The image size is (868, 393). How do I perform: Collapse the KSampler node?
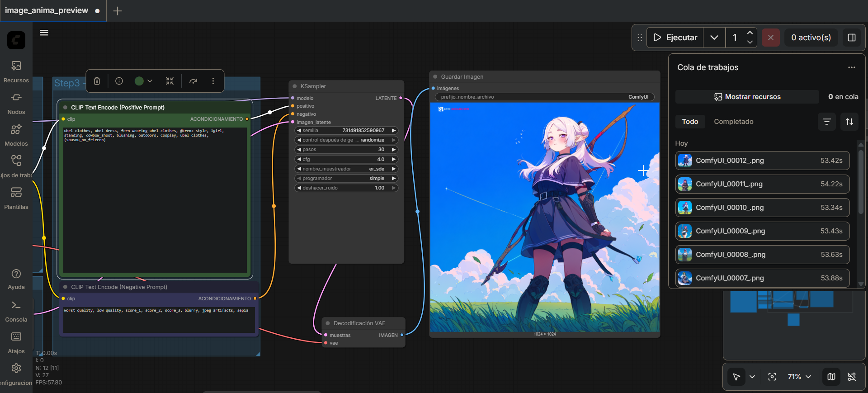[x=295, y=86]
